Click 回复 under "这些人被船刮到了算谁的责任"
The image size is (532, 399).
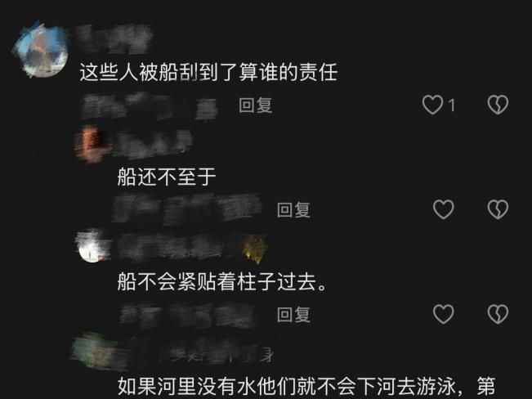click(x=256, y=105)
